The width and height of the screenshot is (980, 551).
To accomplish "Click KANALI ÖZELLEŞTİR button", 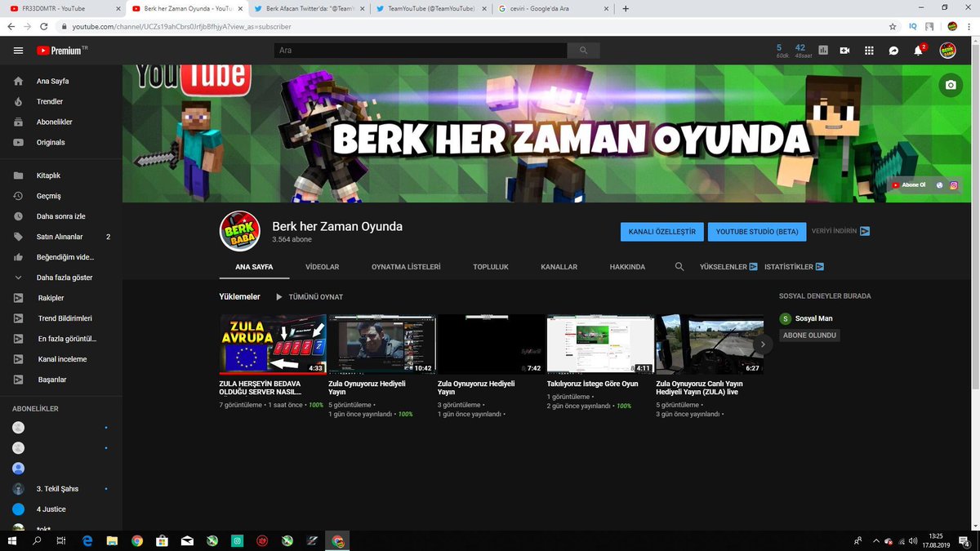I will point(661,232).
